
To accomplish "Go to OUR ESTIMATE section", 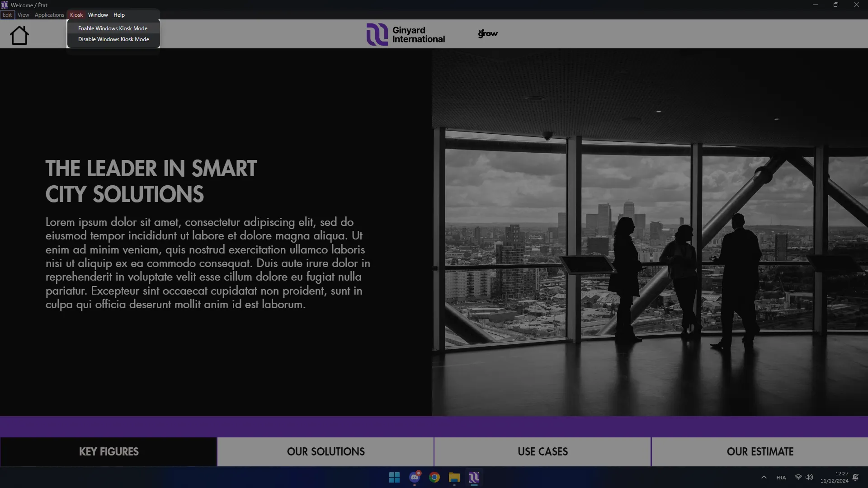I will (x=760, y=452).
